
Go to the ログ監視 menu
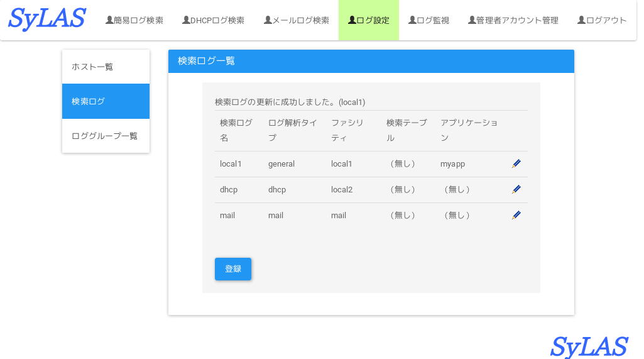click(428, 20)
